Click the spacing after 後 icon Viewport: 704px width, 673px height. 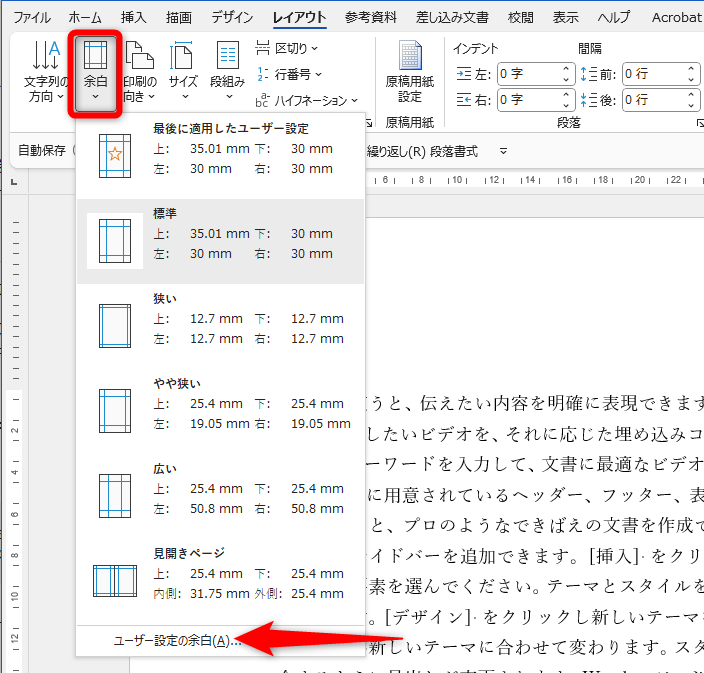[x=589, y=100]
